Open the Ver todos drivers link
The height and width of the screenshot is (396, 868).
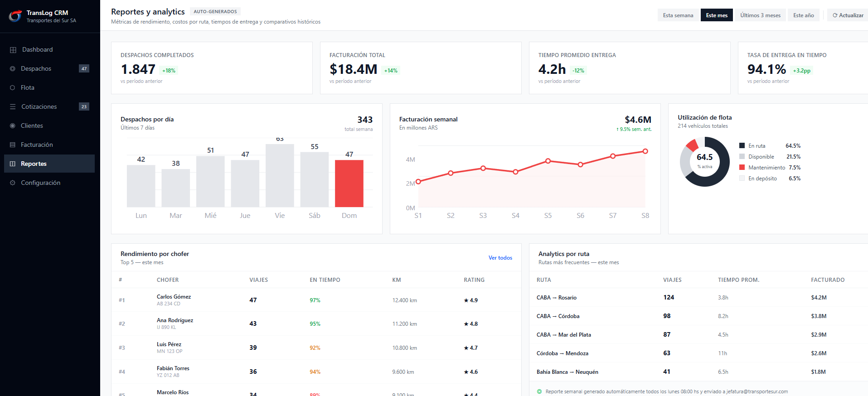(x=500, y=258)
